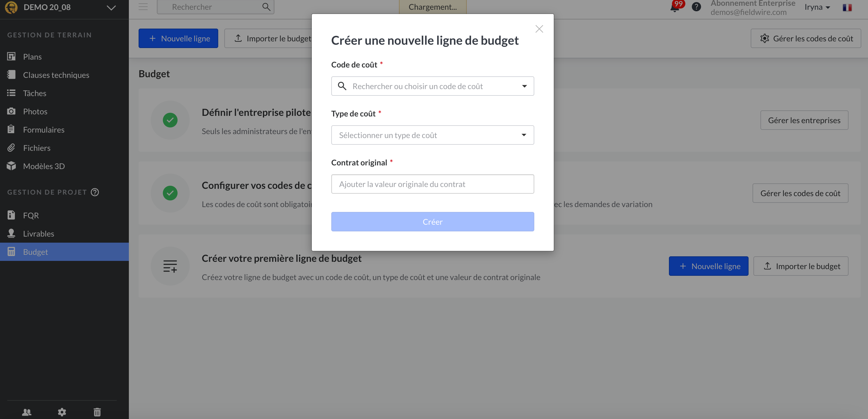
Task: Click the Créer button
Action: pyautogui.click(x=432, y=222)
